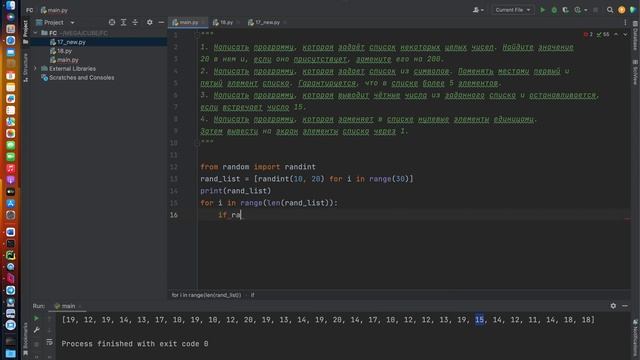Click the disabled Stop button in the top toolbar

tap(596, 10)
